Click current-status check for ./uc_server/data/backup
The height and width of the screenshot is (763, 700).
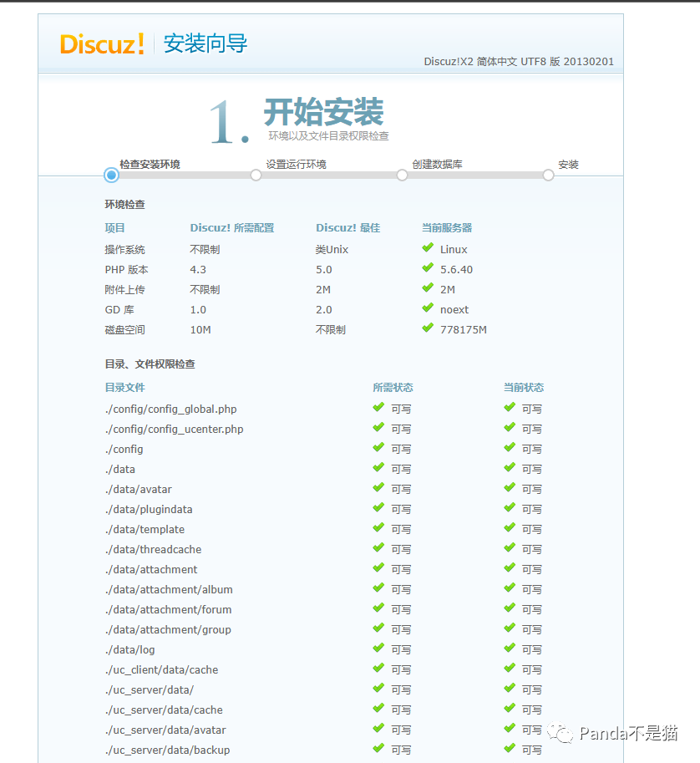click(x=510, y=749)
